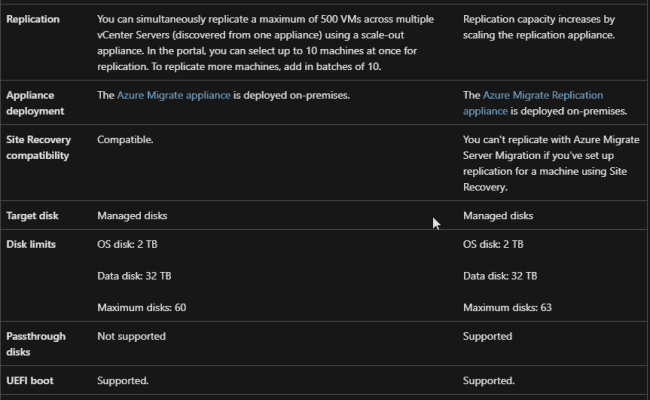The height and width of the screenshot is (400, 650).
Task: Click the Appliance deployment row header
Action: pos(35,103)
